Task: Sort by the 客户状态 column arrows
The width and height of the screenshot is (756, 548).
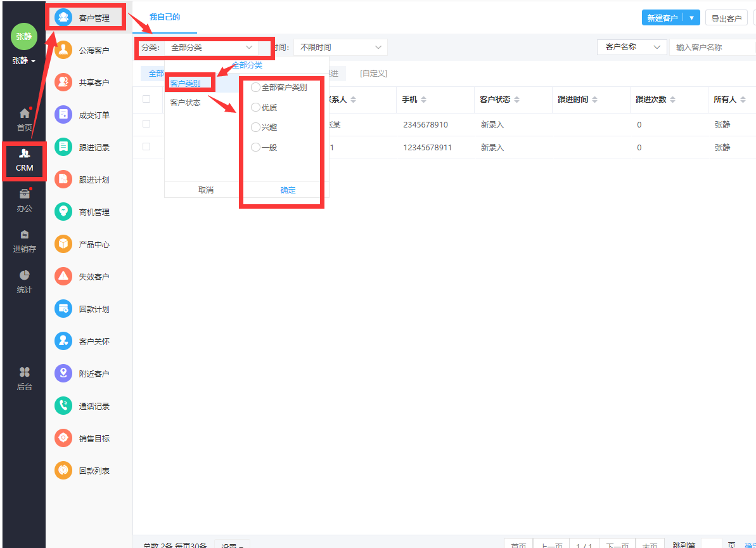Action: pyautogui.click(x=516, y=100)
